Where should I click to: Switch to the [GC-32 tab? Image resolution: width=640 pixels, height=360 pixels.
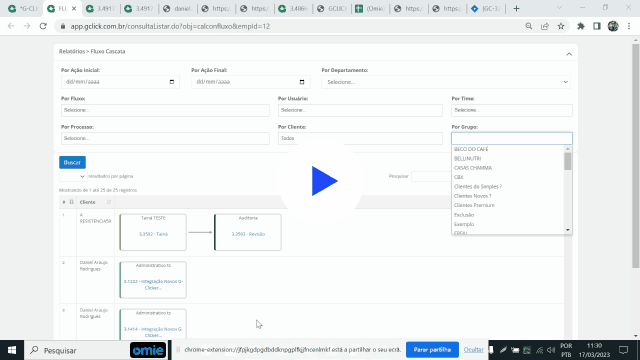[x=486, y=9]
